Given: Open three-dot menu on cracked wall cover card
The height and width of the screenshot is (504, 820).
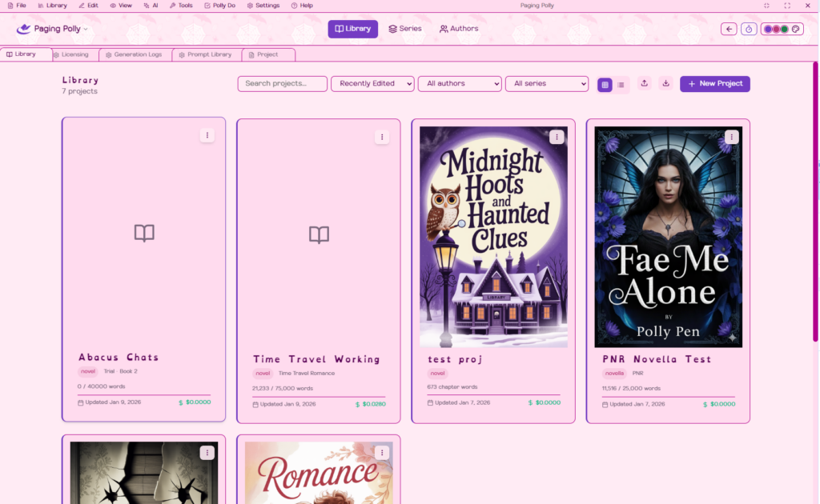Looking at the screenshot, I should 207,453.
